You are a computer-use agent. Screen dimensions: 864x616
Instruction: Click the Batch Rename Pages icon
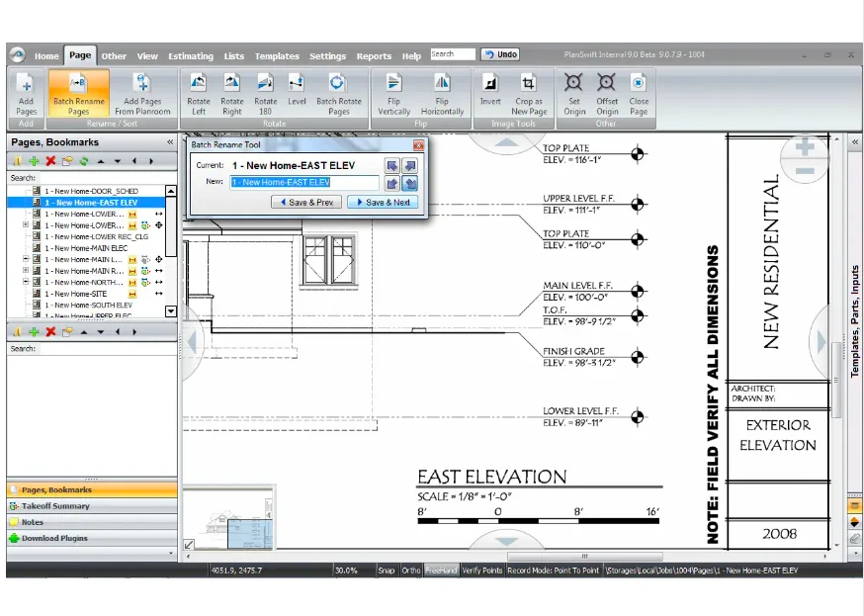[x=78, y=93]
